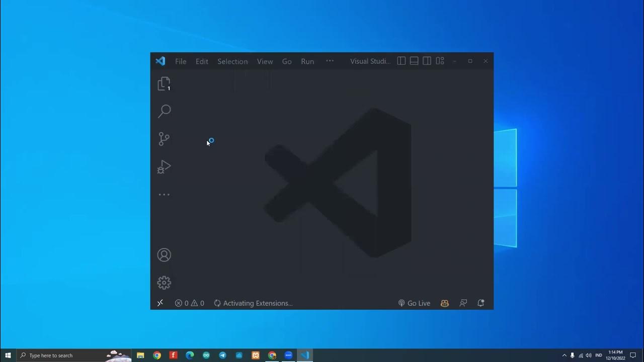Open the Manage gear menu
Image resolution: width=644 pixels, height=362 pixels.
pos(164,283)
